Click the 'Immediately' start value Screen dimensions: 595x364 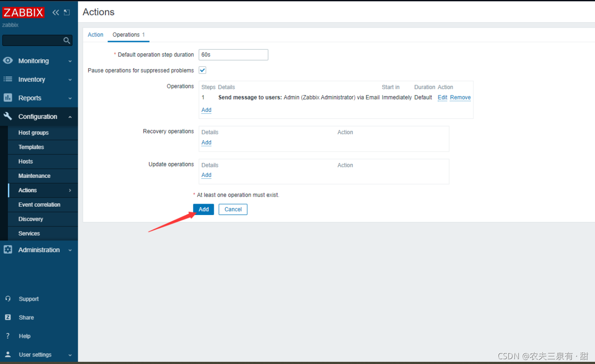pyautogui.click(x=397, y=97)
